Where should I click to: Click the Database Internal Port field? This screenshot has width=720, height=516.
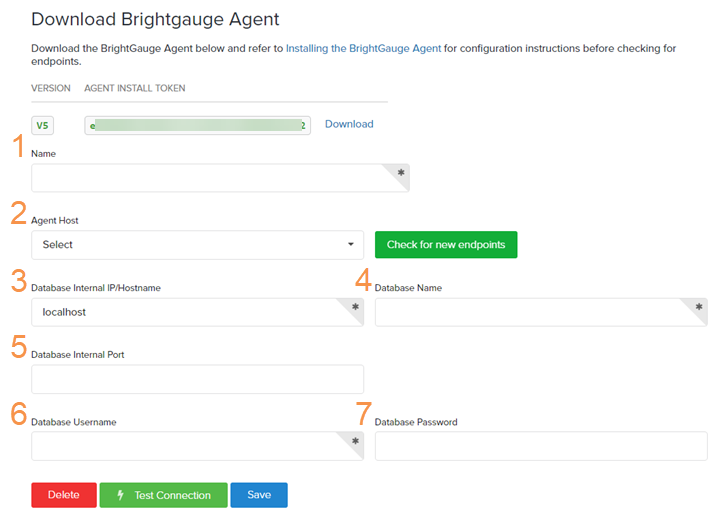(197, 379)
